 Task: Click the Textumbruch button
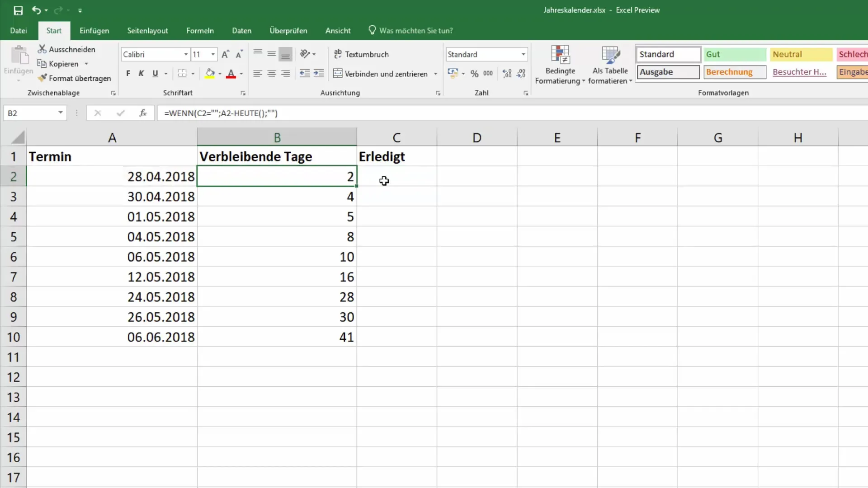point(361,54)
